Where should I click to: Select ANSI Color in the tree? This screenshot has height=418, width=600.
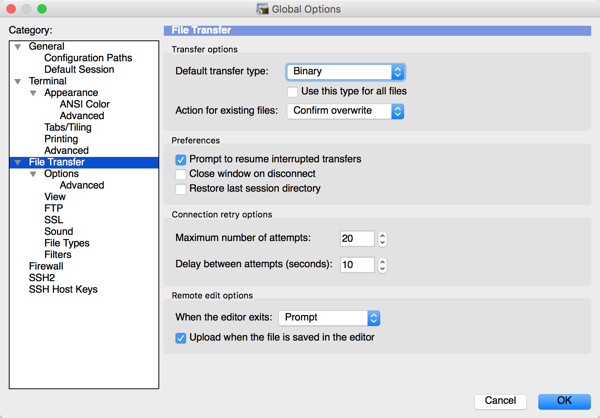tap(84, 105)
